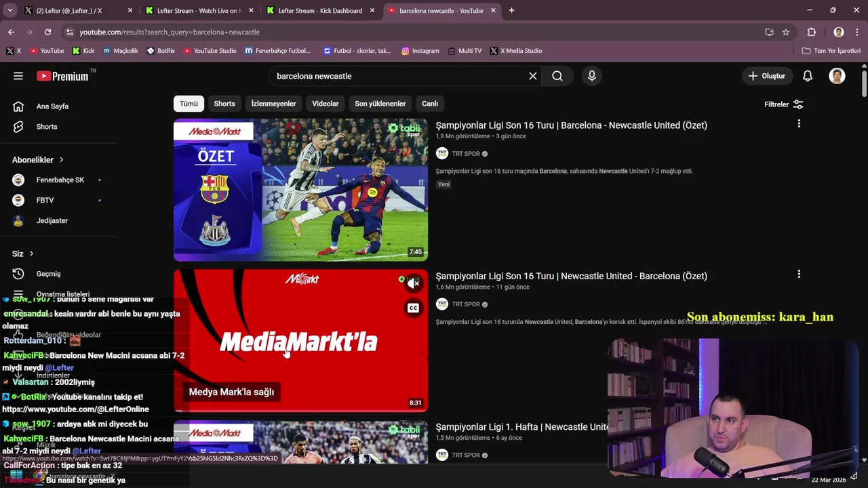Open the notifications bell
This screenshot has height=488, width=868.
click(807, 76)
